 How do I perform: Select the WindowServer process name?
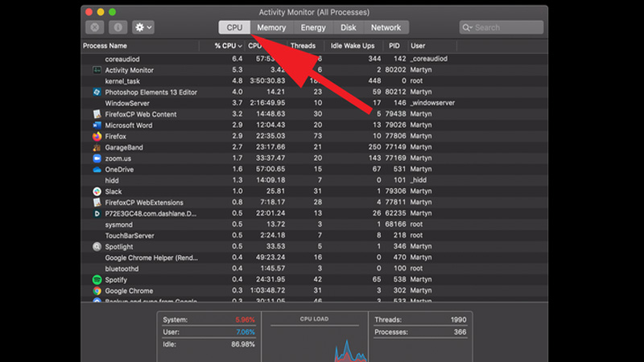point(127,104)
